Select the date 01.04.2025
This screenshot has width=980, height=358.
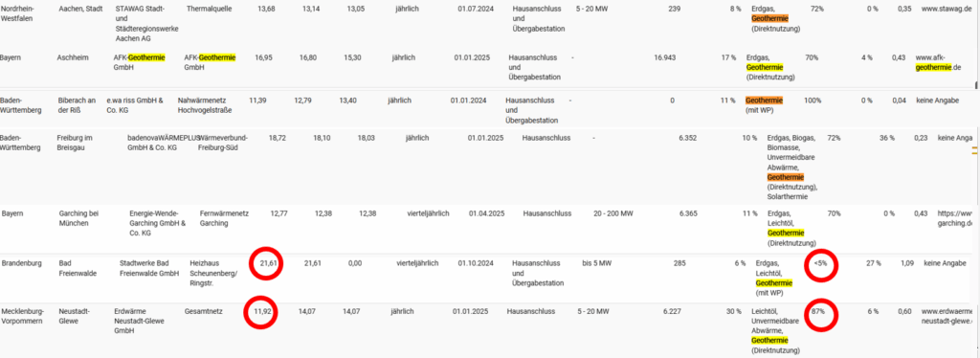[x=486, y=213]
